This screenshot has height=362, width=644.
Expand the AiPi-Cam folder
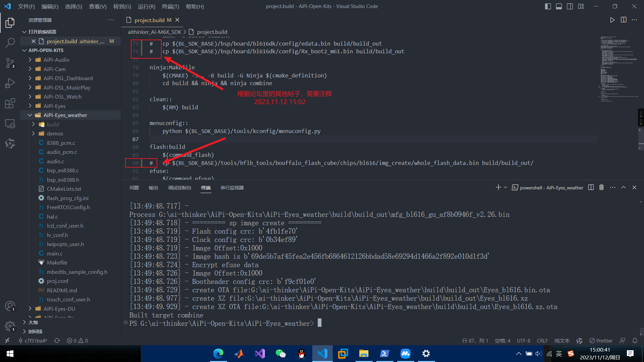tap(55, 69)
